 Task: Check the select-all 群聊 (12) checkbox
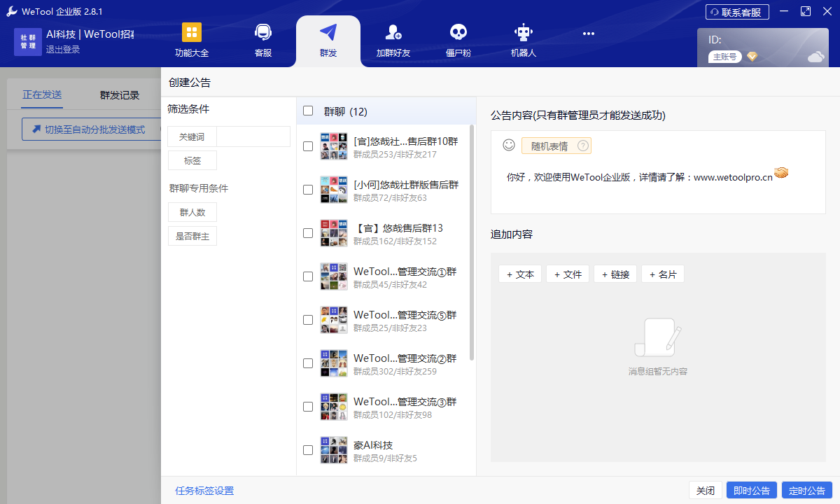308,111
